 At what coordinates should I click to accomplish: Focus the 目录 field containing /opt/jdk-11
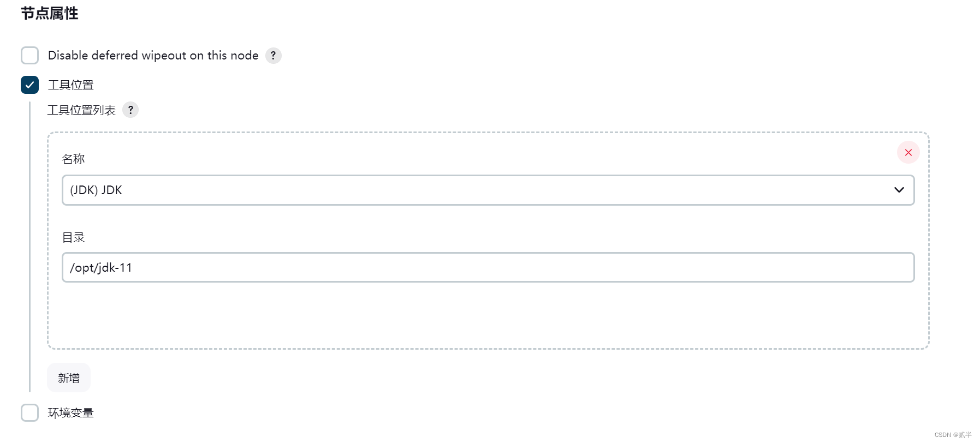click(488, 267)
